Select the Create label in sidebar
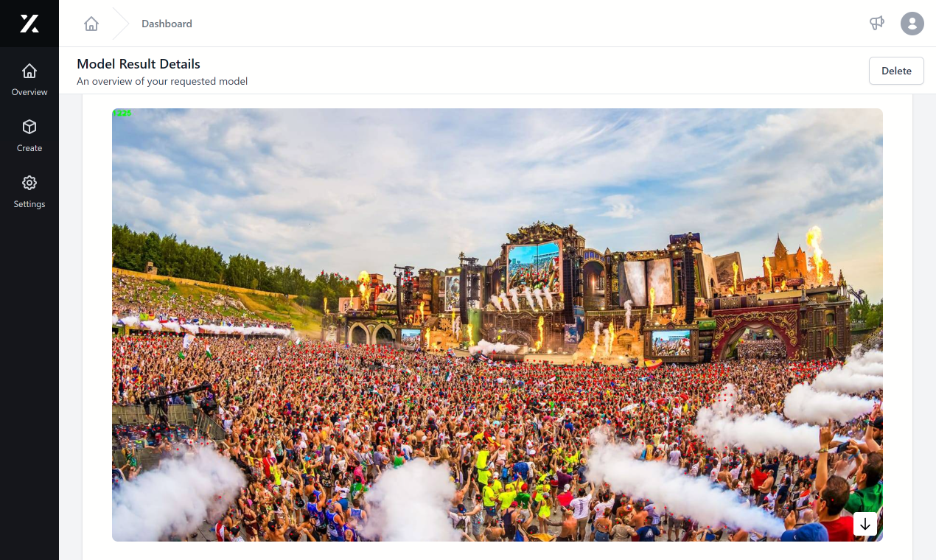This screenshot has width=936, height=560. coord(29,148)
